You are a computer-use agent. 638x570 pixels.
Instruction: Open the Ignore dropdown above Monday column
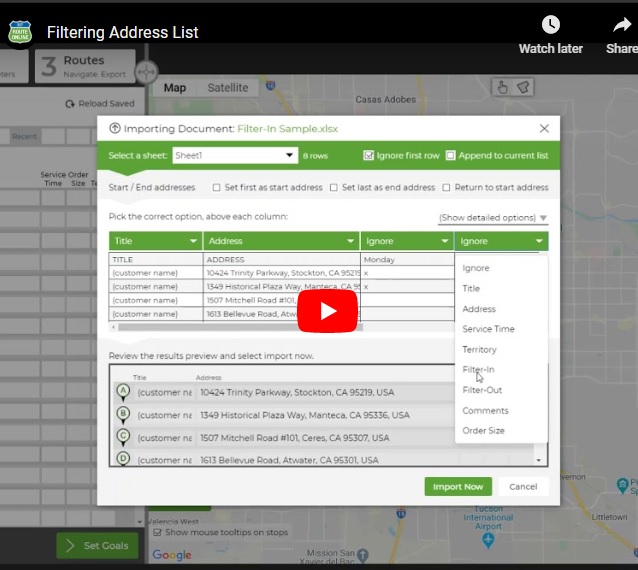point(407,241)
